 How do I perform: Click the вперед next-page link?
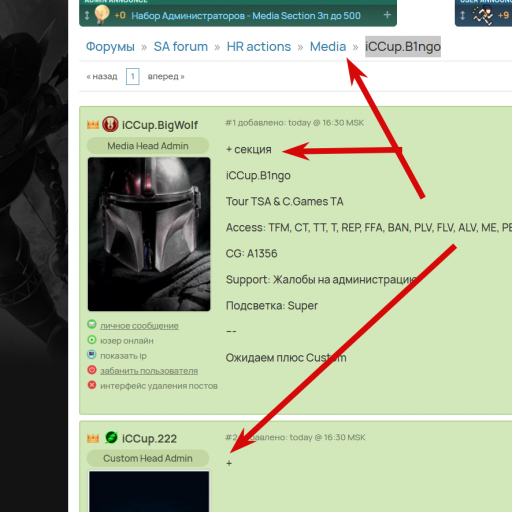click(x=166, y=76)
